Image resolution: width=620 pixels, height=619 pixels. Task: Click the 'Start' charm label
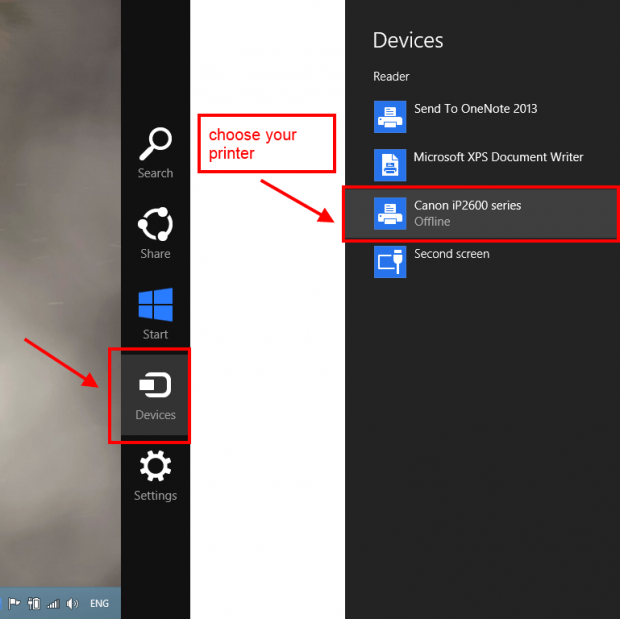click(x=155, y=334)
